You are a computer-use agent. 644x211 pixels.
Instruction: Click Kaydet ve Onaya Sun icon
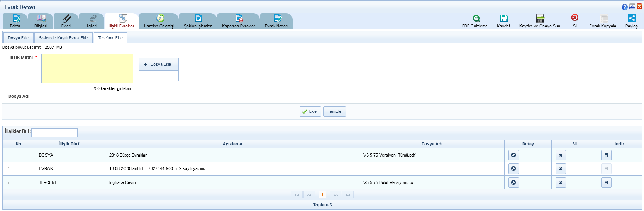point(540,19)
